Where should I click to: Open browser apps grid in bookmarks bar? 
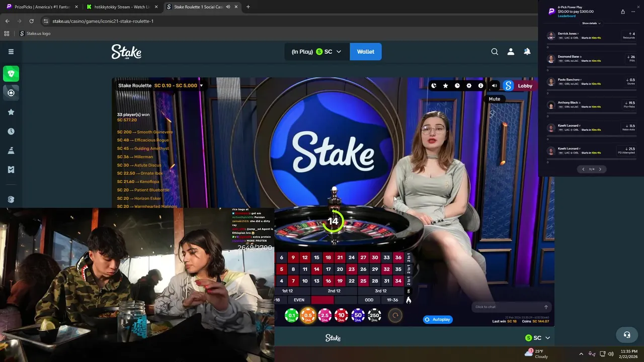pyautogui.click(x=7, y=34)
